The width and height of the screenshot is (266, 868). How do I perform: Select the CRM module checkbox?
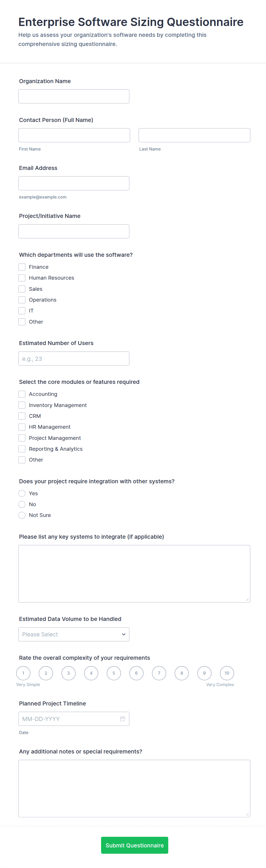22,416
